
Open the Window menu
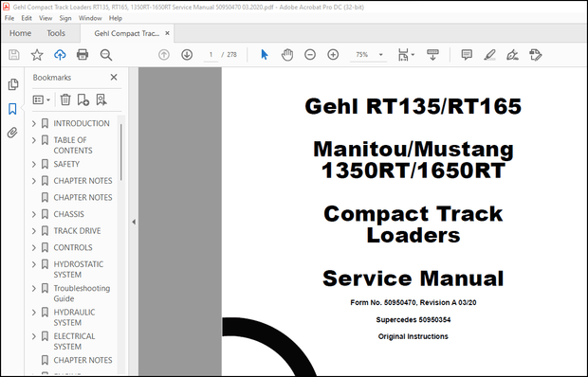pyautogui.click(x=90, y=18)
